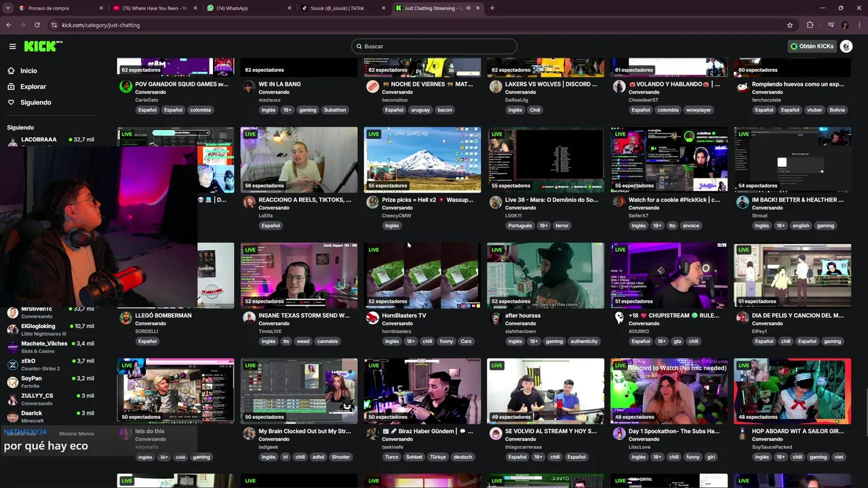The width and height of the screenshot is (868, 488).
Task: Open CarloGato channel avatar
Action: click(125, 86)
